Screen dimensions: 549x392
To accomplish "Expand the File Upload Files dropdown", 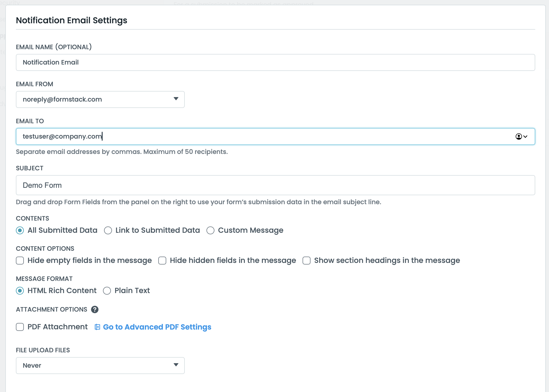I will pos(100,366).
